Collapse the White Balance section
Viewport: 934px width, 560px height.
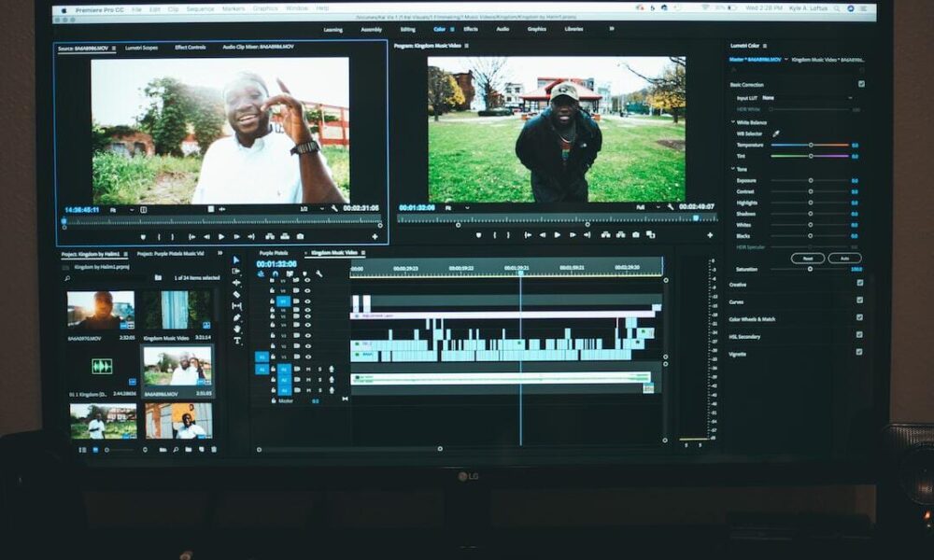pos(733,122)
